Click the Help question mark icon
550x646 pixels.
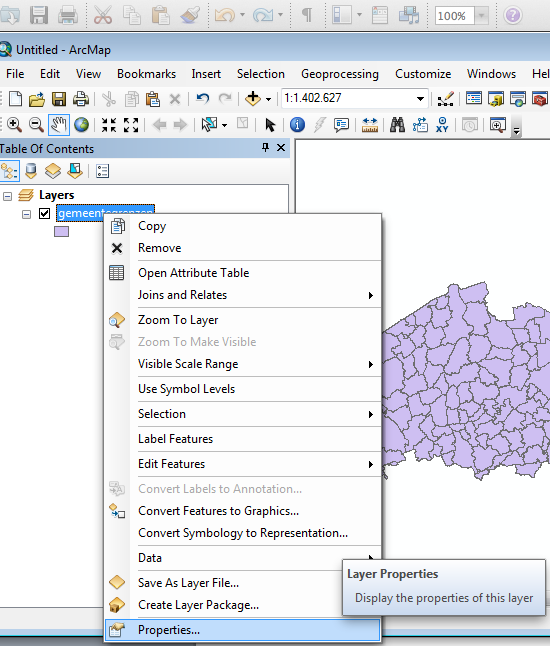[x=513, y=16]
